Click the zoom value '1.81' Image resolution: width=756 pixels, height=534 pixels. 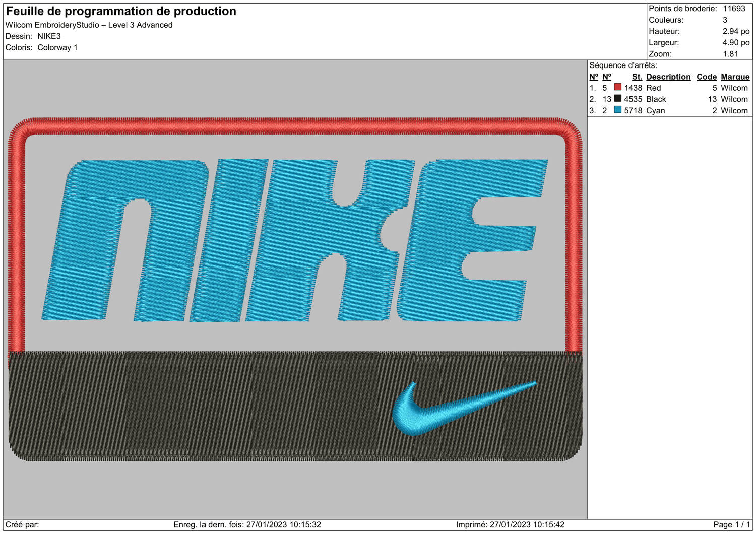point(730,54)
